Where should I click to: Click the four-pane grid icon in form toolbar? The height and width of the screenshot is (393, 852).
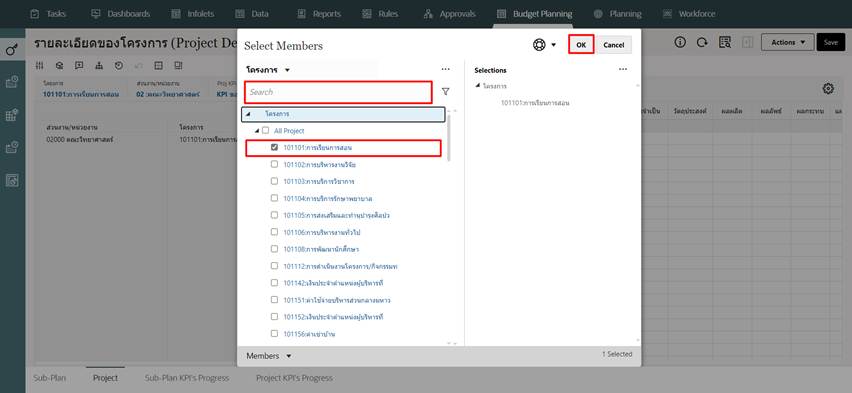point(159,65)
